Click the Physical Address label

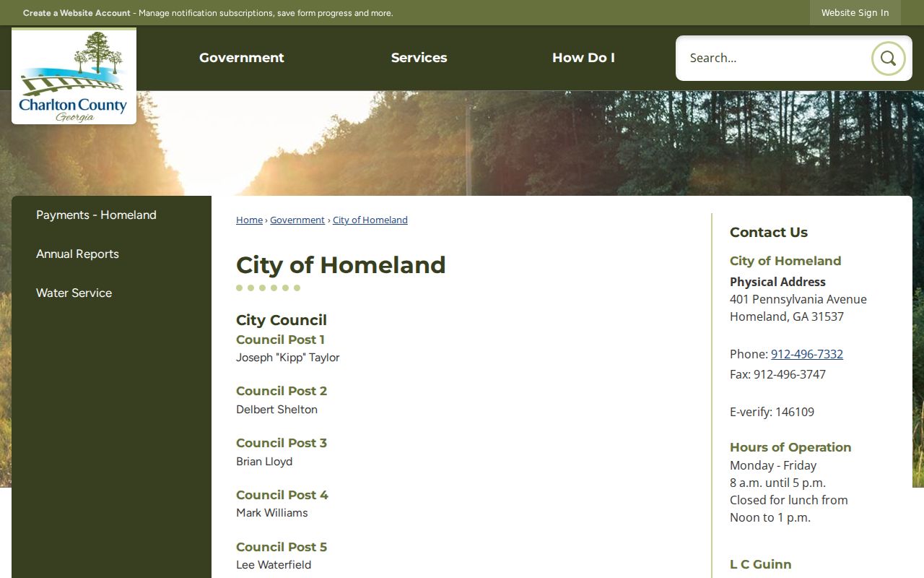(777, 282)
